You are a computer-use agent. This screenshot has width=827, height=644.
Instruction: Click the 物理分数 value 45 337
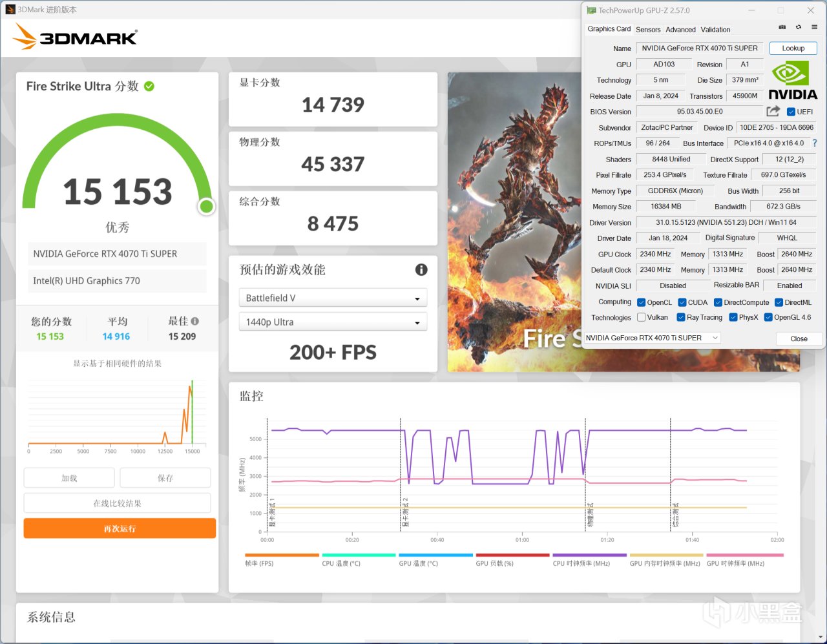click(333, 164)
